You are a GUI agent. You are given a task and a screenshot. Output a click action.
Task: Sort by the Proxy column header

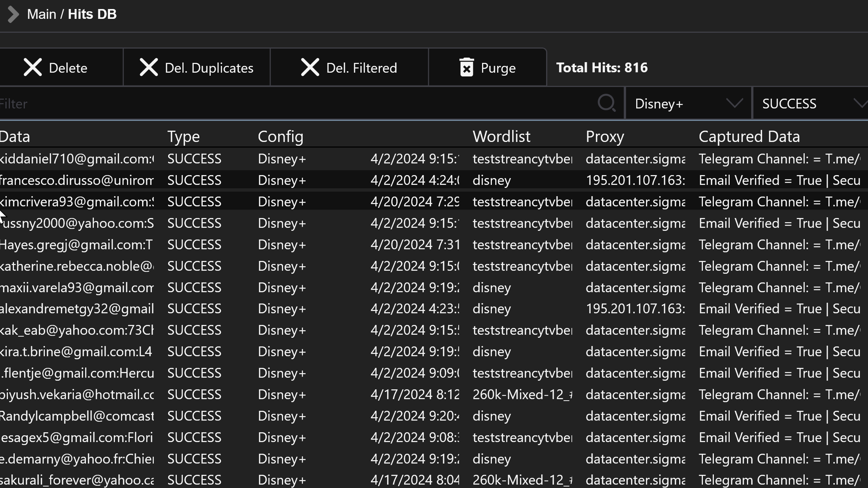point(605,136)
